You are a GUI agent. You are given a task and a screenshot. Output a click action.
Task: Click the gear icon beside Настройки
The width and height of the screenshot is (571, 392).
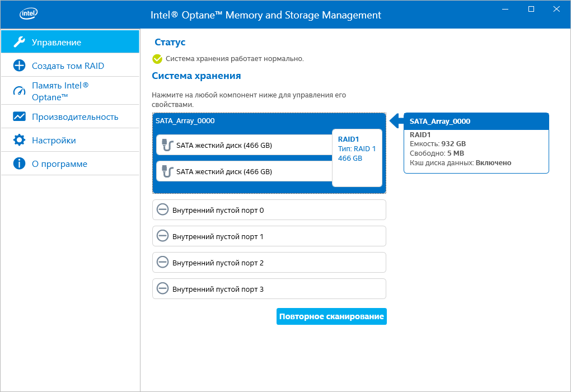(x=19, y=140)
